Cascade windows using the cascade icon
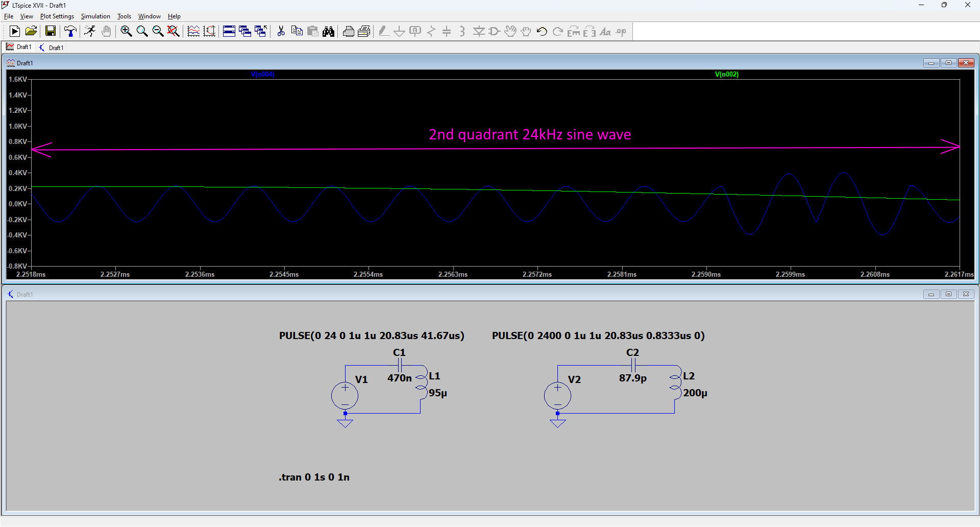Image resolution: width=980 pixels, height=527 pixels. [245, 32]
